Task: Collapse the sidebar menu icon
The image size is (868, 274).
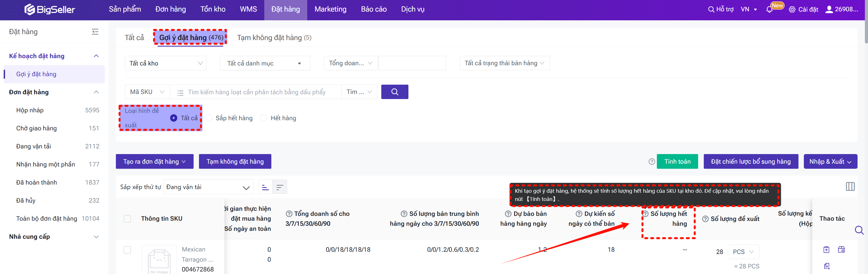Action: click(95, 32)
